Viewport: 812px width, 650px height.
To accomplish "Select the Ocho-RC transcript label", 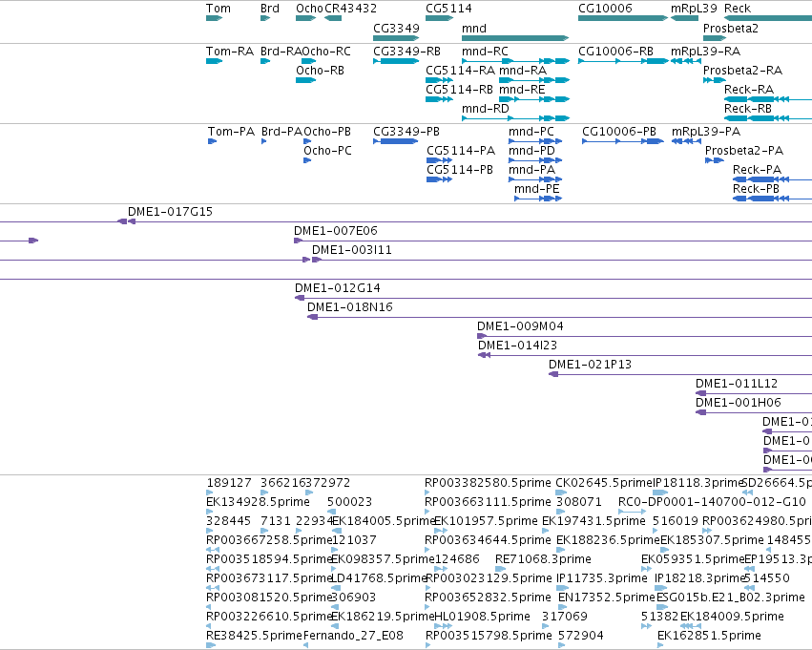I will coord(326,52).
